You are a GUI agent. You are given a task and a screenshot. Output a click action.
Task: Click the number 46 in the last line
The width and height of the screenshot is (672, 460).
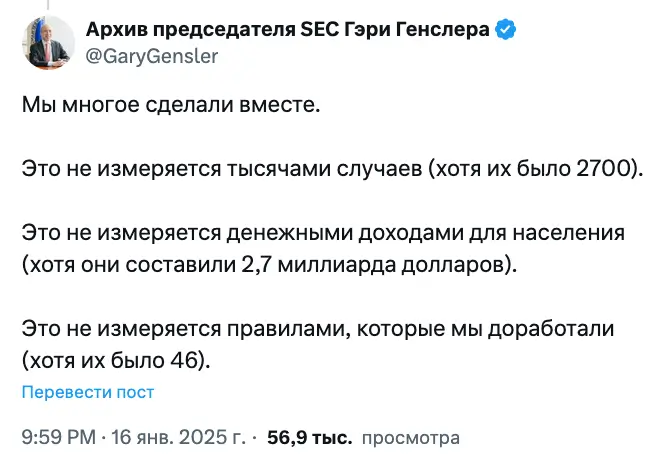coord(184,360)
